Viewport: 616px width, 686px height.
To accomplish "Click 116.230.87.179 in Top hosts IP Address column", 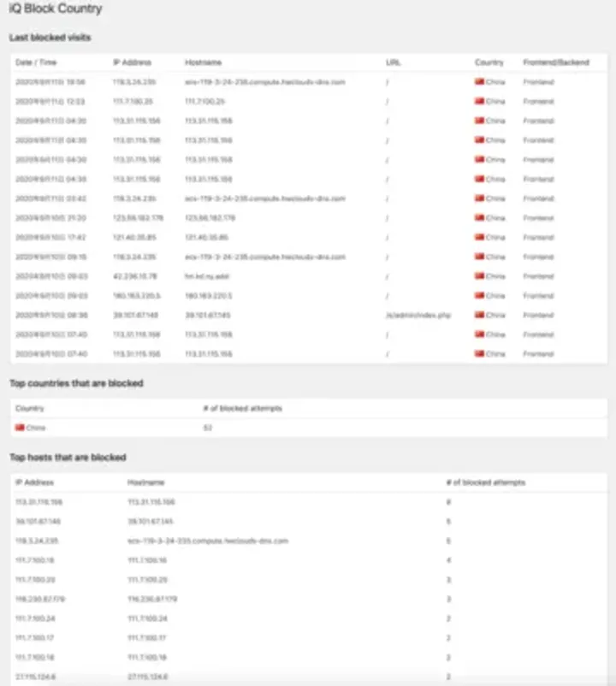I will pyautogui.click(x=40, y=599).
